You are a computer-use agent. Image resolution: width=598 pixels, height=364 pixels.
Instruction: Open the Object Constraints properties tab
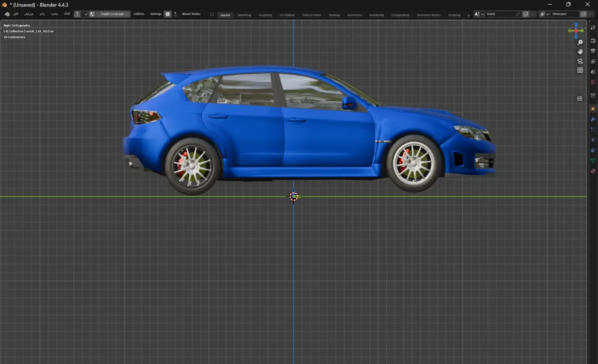tap(593, 150)
